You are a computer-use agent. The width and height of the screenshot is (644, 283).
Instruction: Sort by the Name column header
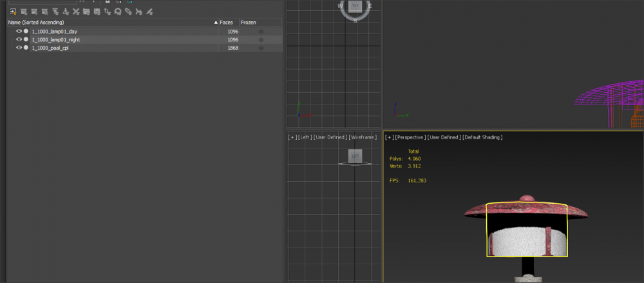pyautogui.click(x=36, y=23)
